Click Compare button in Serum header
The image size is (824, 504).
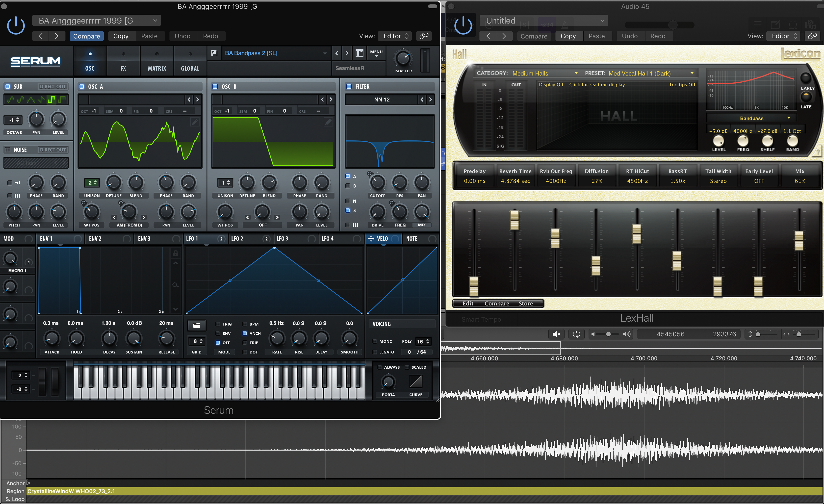(x=87, y=36)
